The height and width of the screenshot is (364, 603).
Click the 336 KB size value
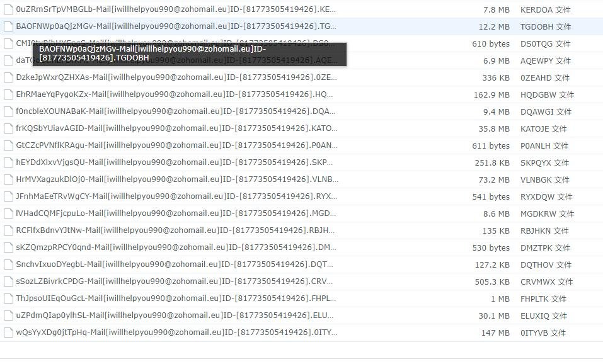point(496,78)
